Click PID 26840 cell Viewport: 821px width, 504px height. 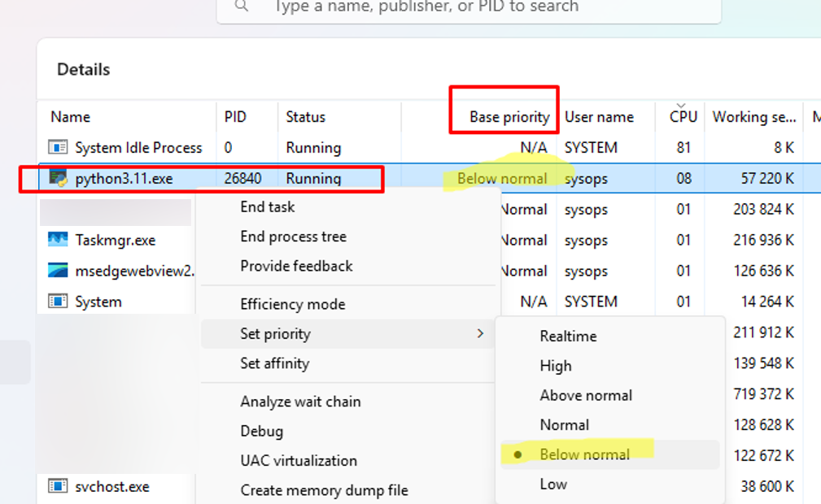[243, 179]
